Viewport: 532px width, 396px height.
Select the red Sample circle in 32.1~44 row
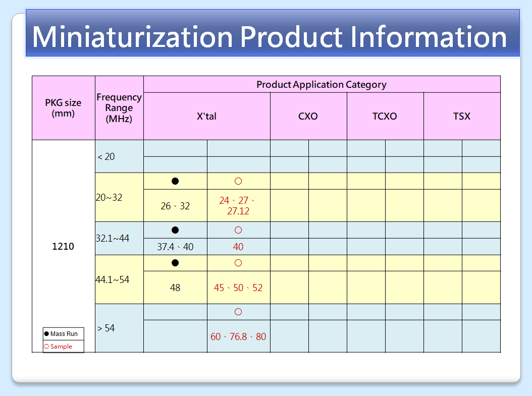point(238,230)
